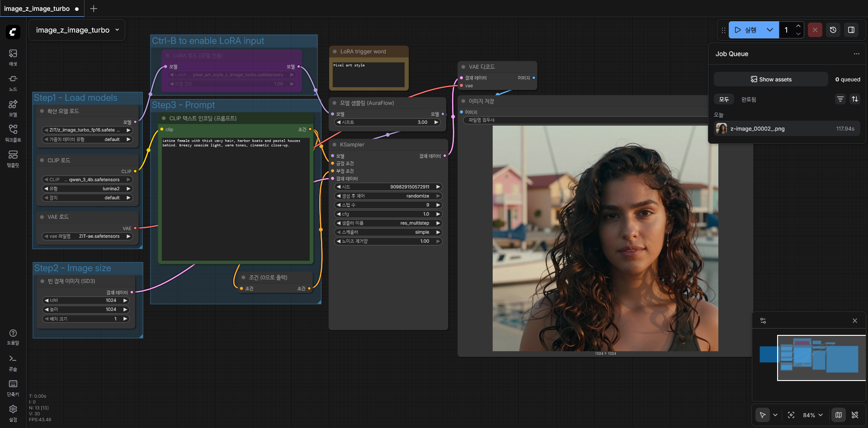Click the 노이즈 제거양 denoise value field
868x428 pixels.
click(388, 241)
